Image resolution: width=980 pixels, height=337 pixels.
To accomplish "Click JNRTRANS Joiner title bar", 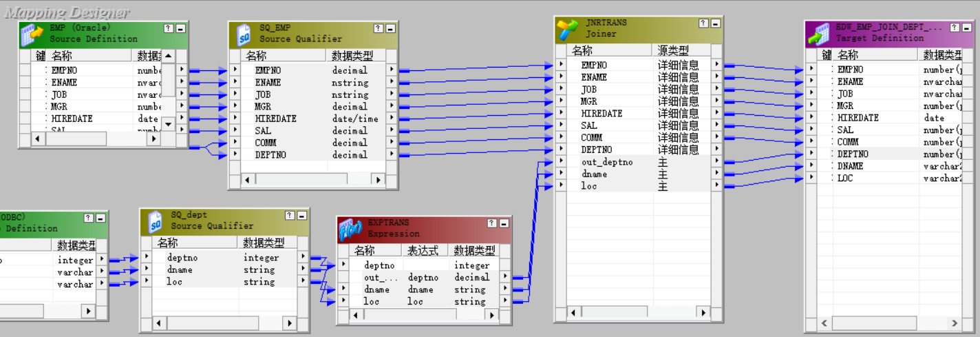I will pos(638,28).
